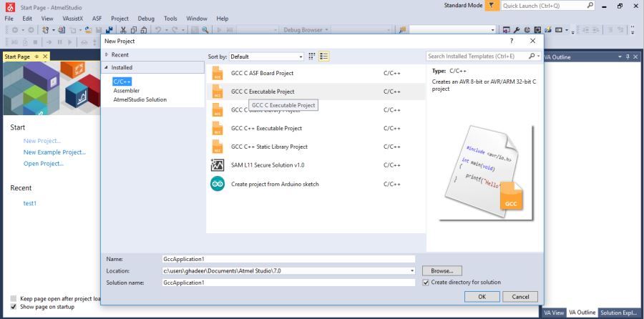Click the orange filter icon beside Standard Mode
Viewport: 644px width, 319px height.
point(492,6)
